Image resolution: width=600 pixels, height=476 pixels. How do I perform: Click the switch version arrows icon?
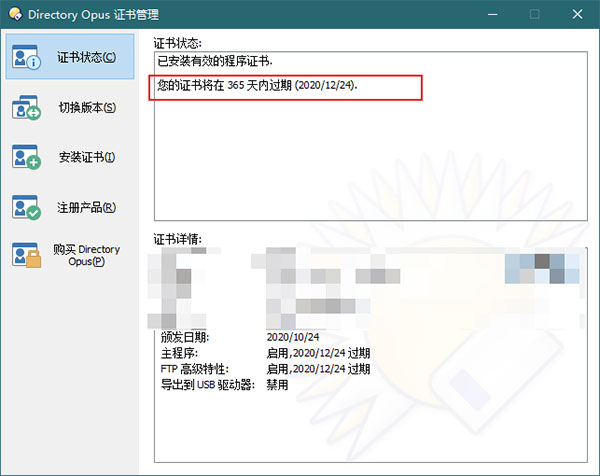pos(26,107)
